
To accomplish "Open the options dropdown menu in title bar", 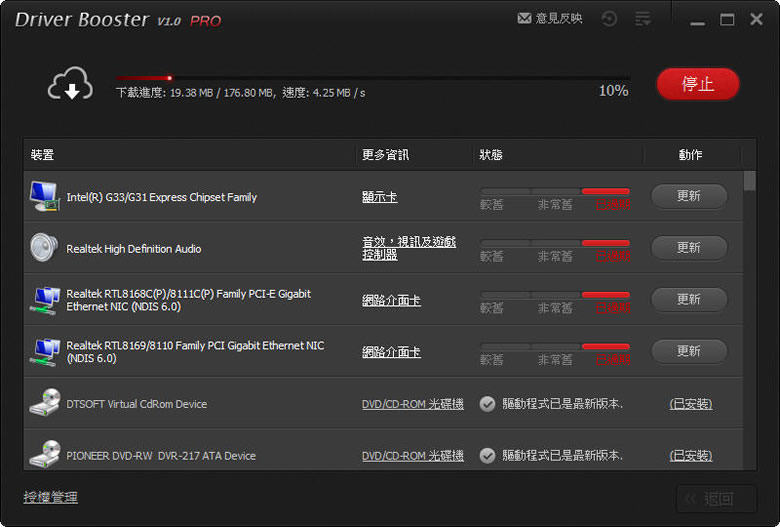I will coord(644,19).
